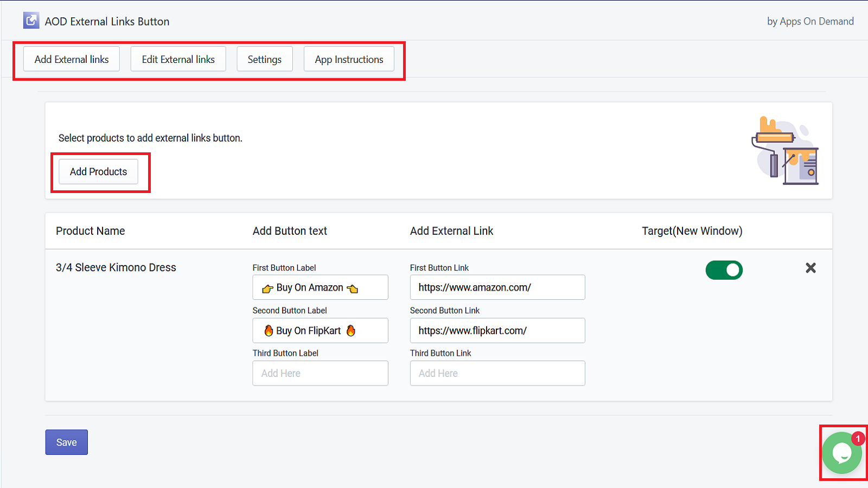Click the Second Button Link flipkart field
This screenshot has width=868, height=488.
496,330
